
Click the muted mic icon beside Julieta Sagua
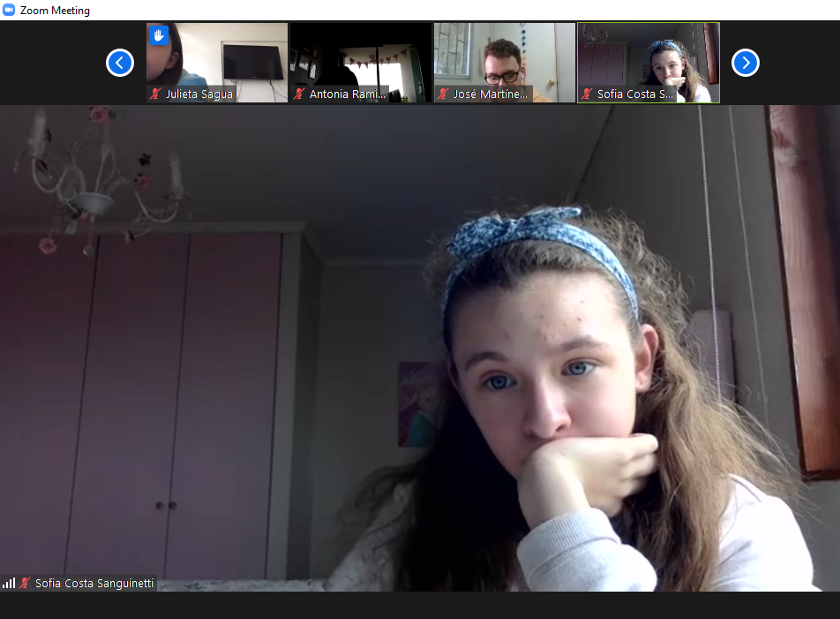pyautogui.click(x=156, y=94)
